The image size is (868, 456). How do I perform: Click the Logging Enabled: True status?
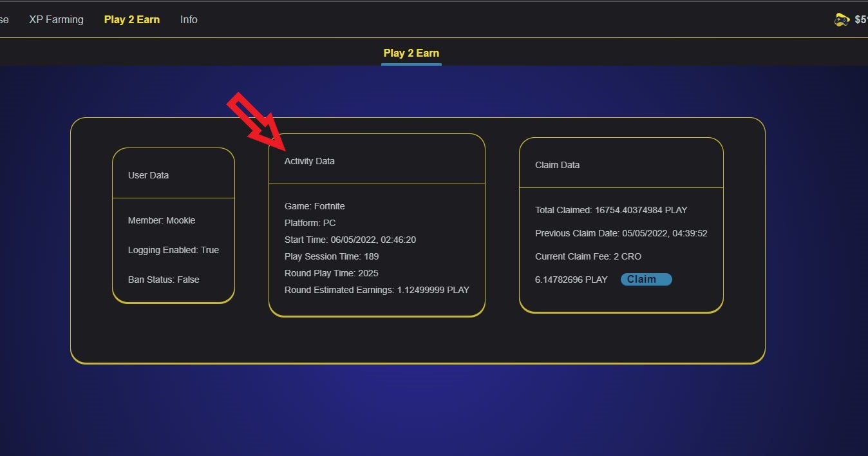pos(173,250)
